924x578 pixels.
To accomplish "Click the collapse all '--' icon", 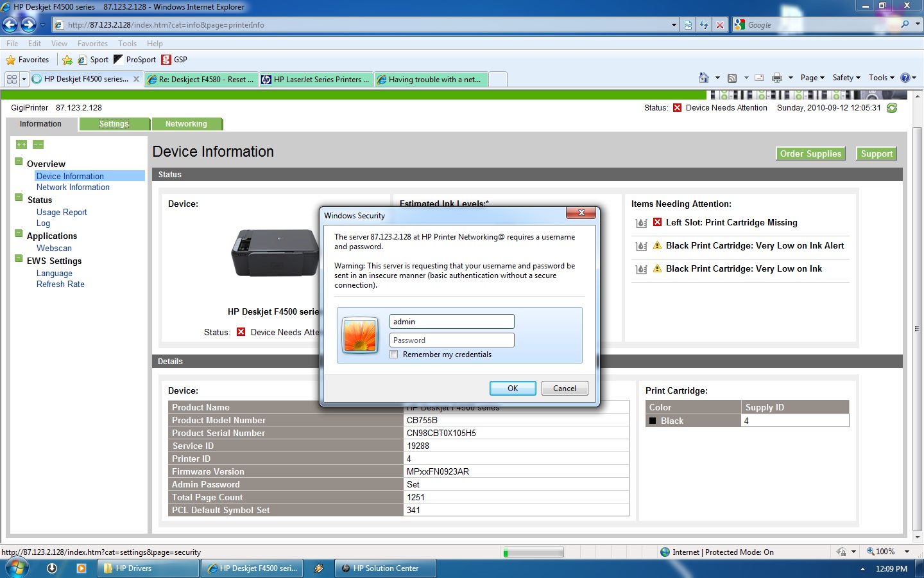I will click(38, 144).
